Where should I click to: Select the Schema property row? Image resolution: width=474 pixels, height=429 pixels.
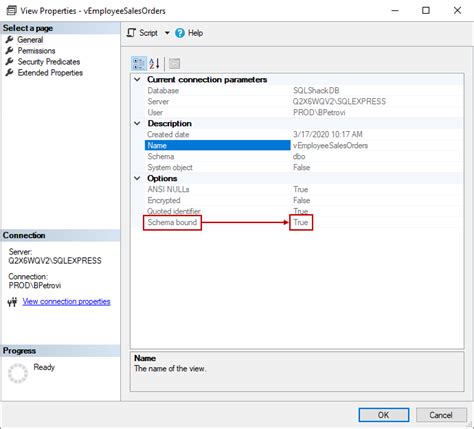(303, 156)
